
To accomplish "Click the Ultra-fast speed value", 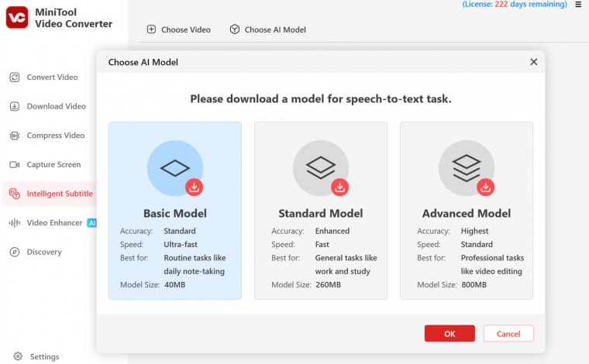I will (181, 244).
